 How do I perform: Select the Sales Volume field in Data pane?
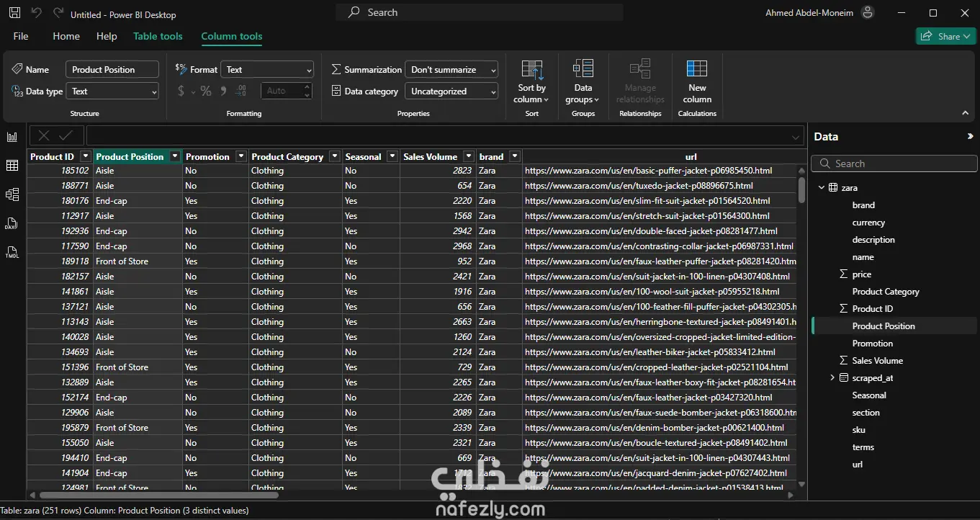pyautogui.click(x=877, y=361)
